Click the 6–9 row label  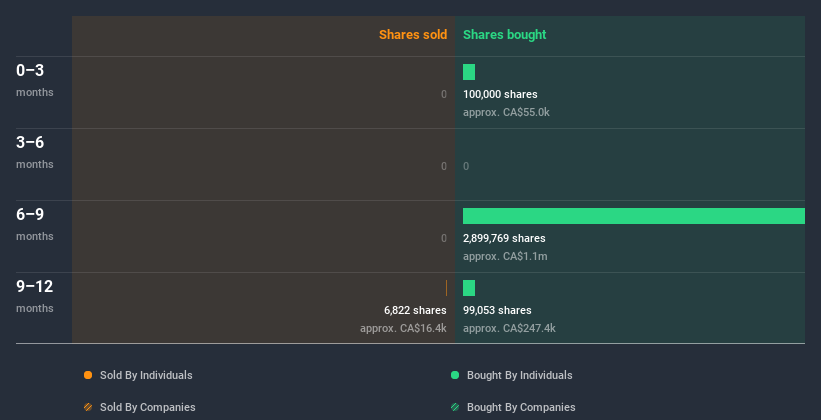(30, 214)
